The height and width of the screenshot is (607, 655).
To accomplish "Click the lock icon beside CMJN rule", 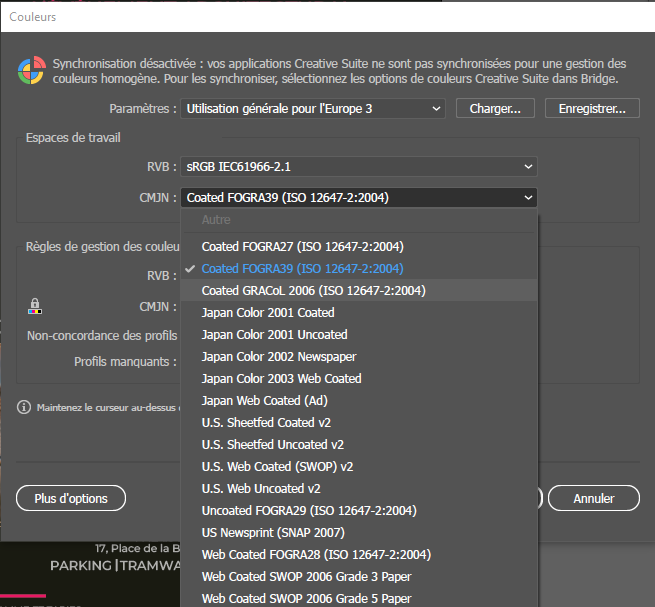I will (x=35, y=306).
